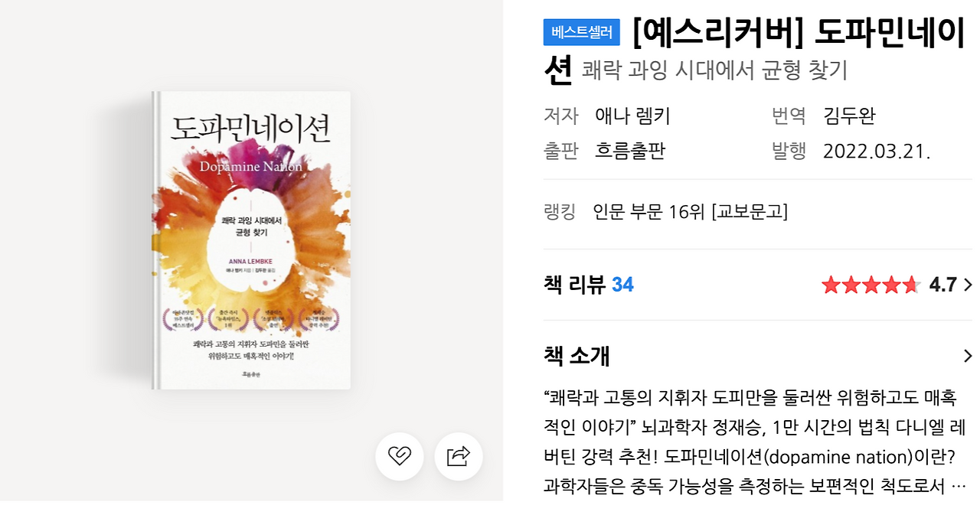Click the share icon button
The height and width of the screenshot is (515, 980).
tap(459, 457)
